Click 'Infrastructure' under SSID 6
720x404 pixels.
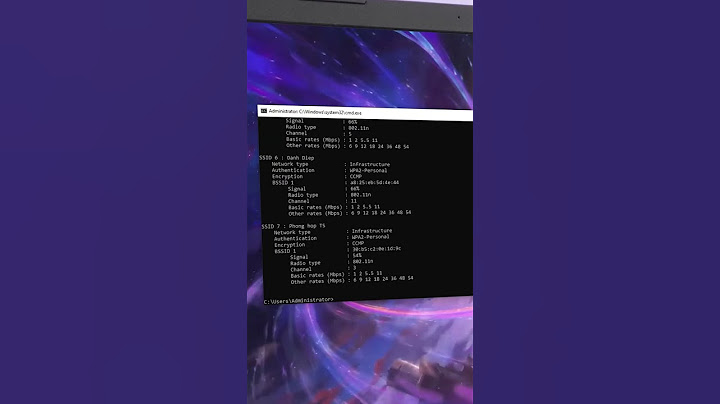pyautogui.click(x=370, y=164)
